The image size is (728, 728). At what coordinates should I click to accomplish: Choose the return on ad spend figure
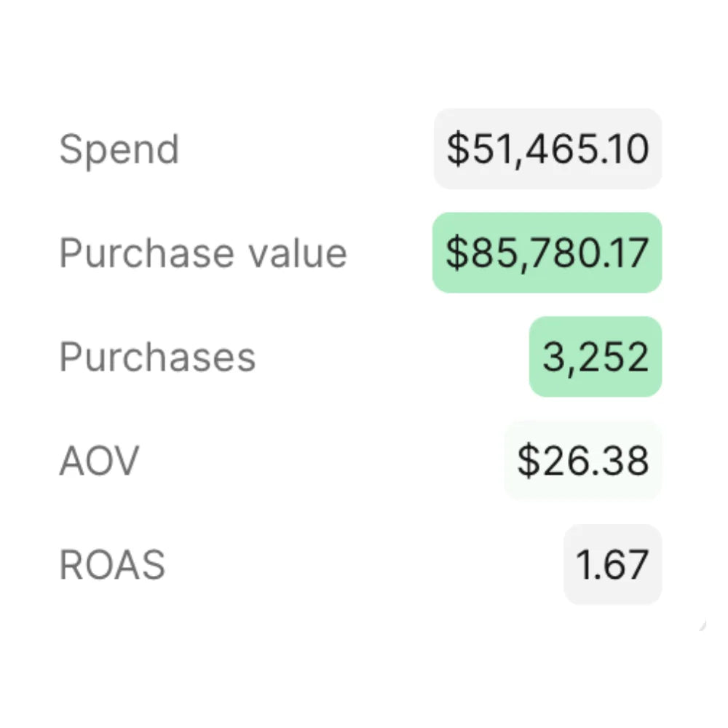pyautogui.click(x=612, y=565)
